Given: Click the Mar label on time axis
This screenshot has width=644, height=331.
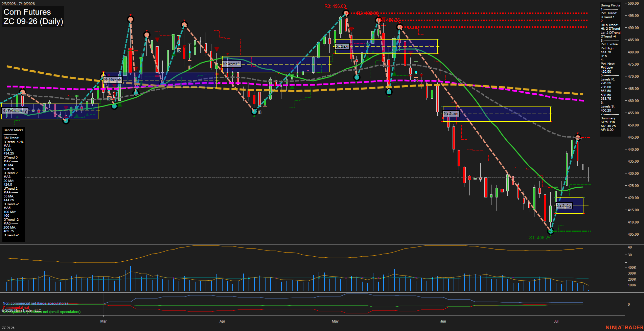Looking at the screenshot, I should (x=103, y=321).
